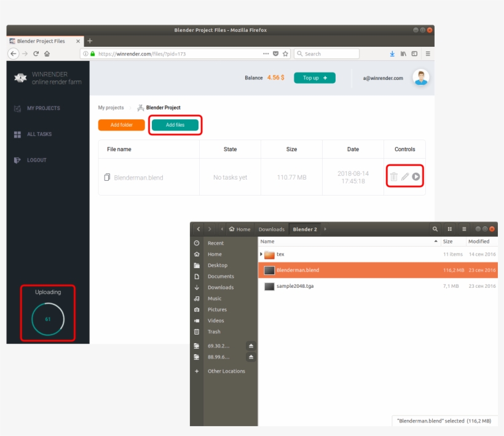Search in the file manager
Screen dimensions: 504x436
(435, 229)
